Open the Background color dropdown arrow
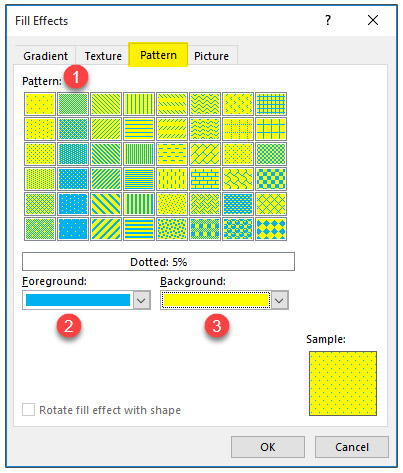 279,300
